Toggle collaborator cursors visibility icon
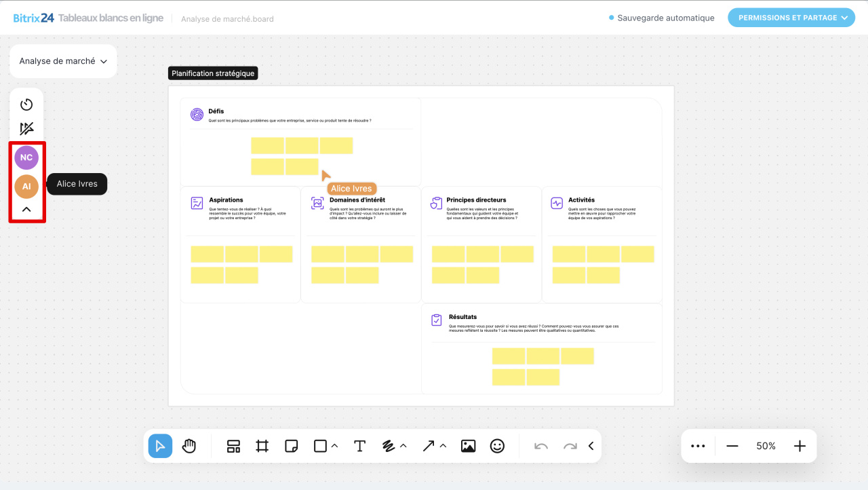 [26, 129]
